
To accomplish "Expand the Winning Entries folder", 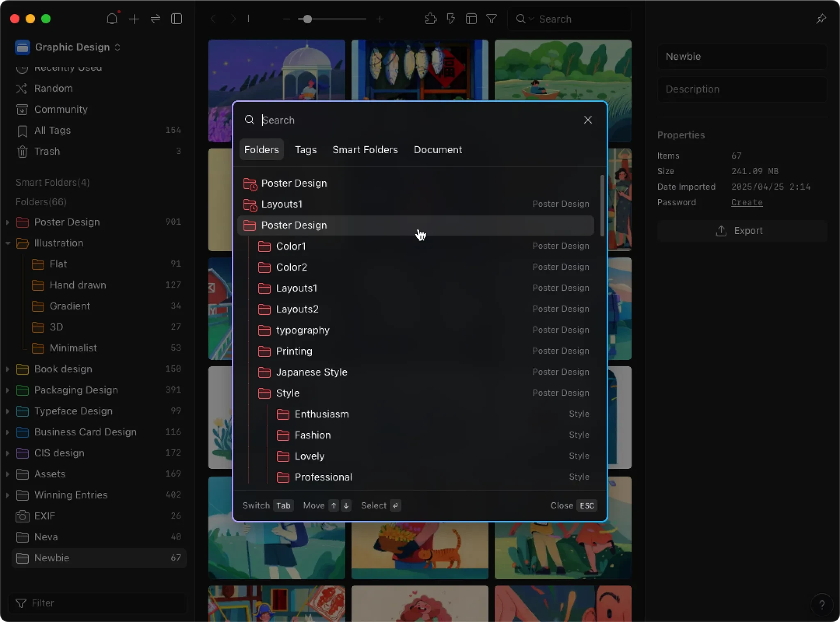I will click(7, 495).
